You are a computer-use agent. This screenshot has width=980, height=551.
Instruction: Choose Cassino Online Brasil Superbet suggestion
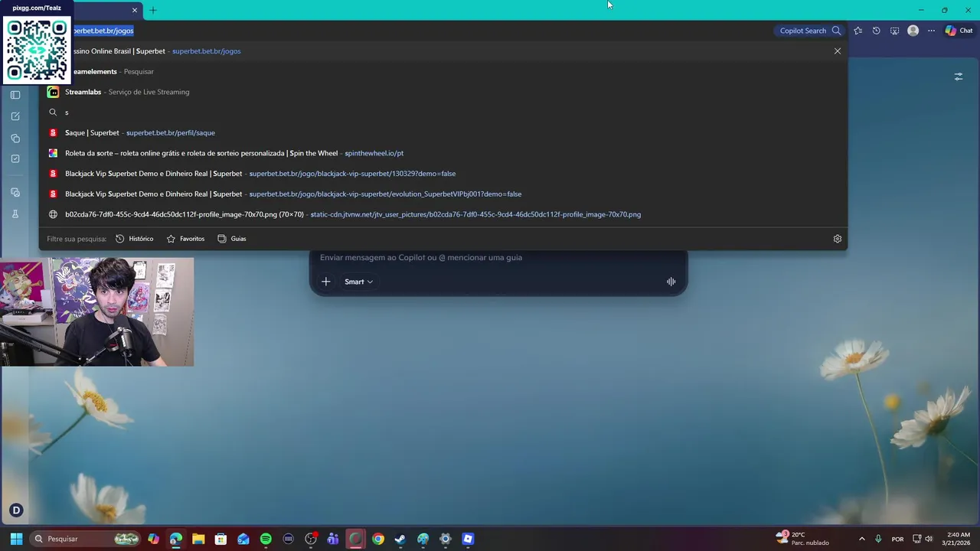[x=443, y=51]
